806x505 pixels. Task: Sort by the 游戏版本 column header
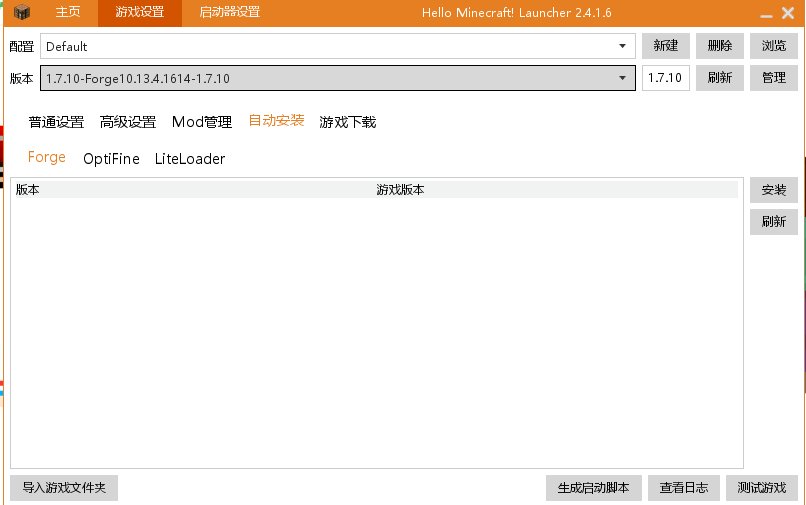pos(556,190)
